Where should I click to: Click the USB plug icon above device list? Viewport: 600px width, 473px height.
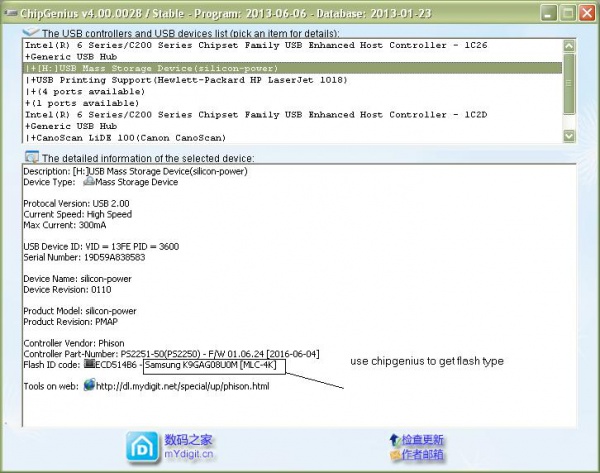coord(31,32)
